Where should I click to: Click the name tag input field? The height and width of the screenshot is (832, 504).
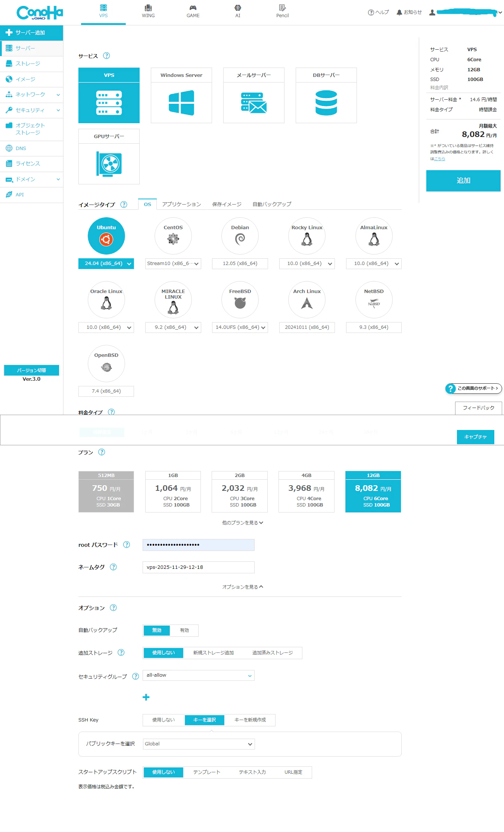(x=199, y=567)
